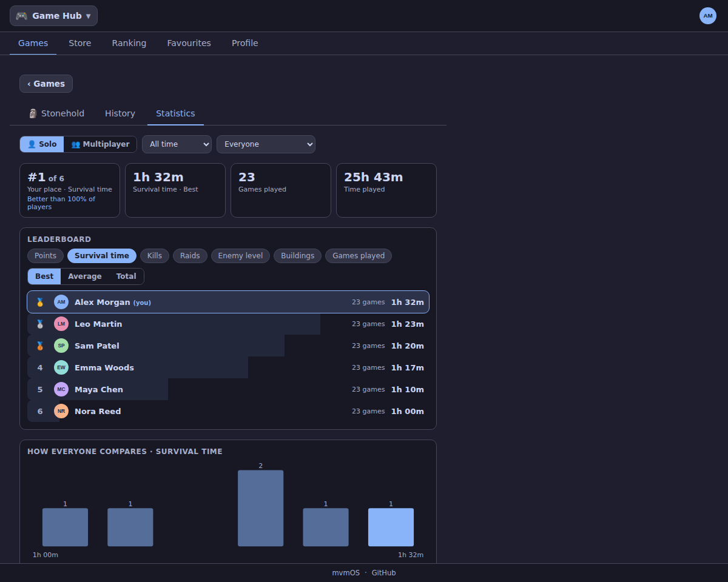The height and width of the screenshot is (582, 728).
Task: Click the tallest chart bar labeled 2
Action: (x=261, y=508)
